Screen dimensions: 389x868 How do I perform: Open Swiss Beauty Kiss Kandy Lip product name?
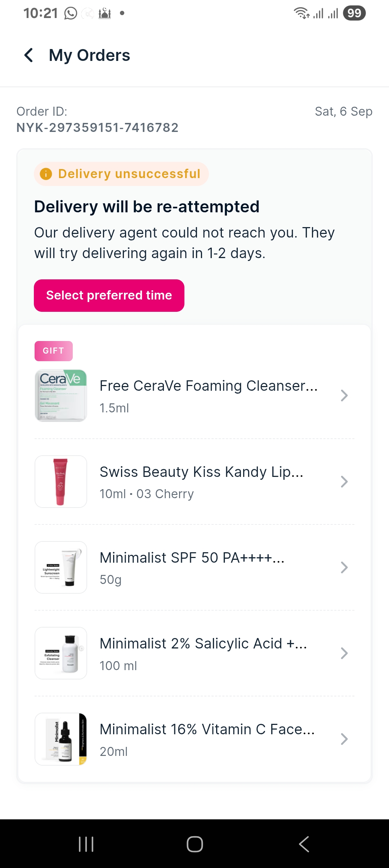[x=201, y=472]
